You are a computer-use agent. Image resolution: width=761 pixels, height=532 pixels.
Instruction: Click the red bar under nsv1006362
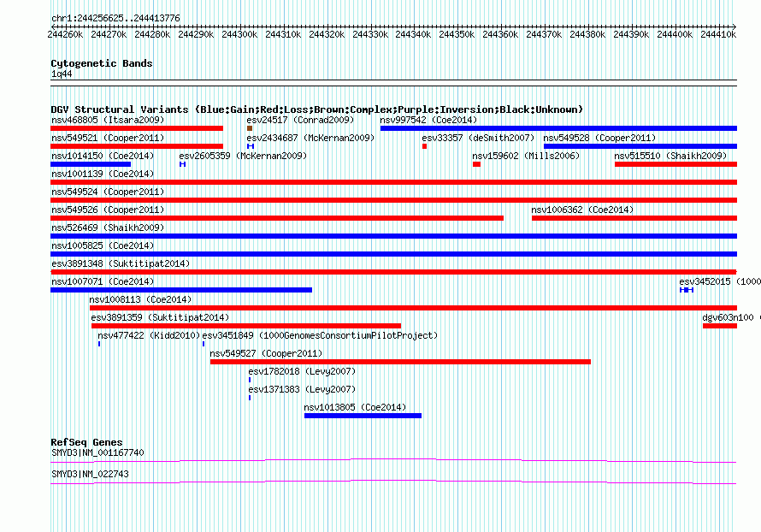pos(634,218)
